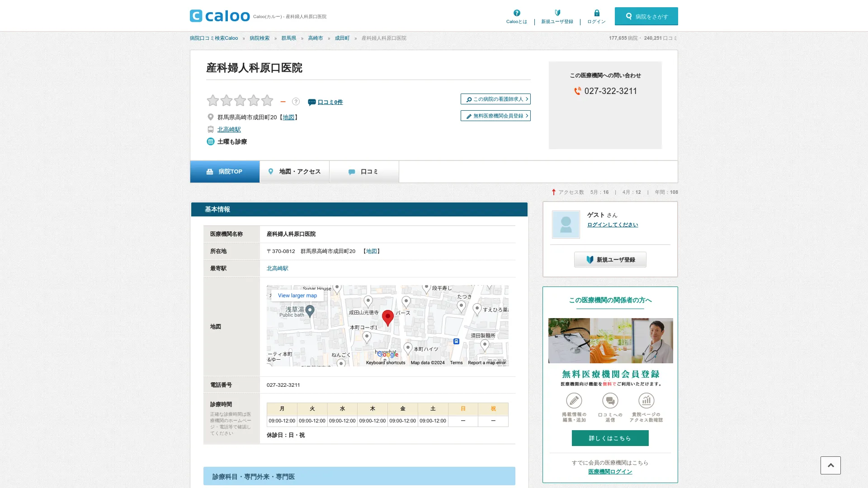
Task: Click the guest avatar image
Action: click(x=566, y=225)
